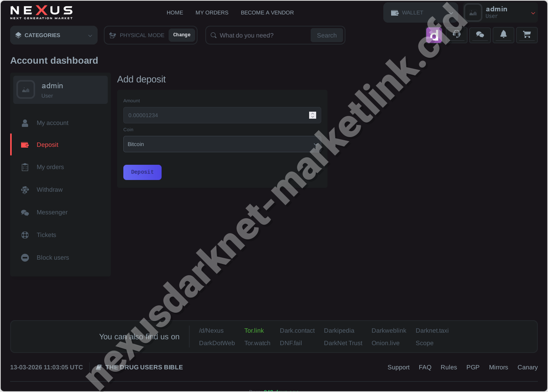Click the notifications bell icon
Image resolution: width=548 pixels, height=392 pixels.
tap(504, 35)
